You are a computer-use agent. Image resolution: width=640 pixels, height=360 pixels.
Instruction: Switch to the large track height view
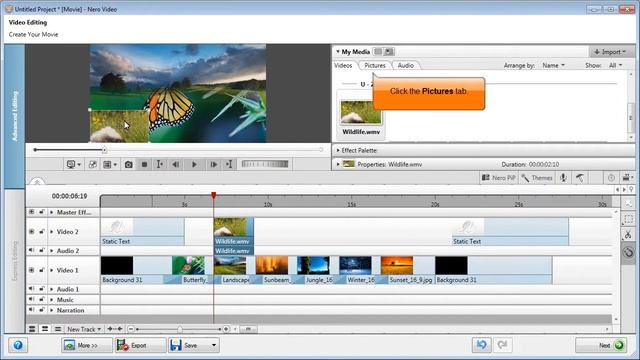32,329
